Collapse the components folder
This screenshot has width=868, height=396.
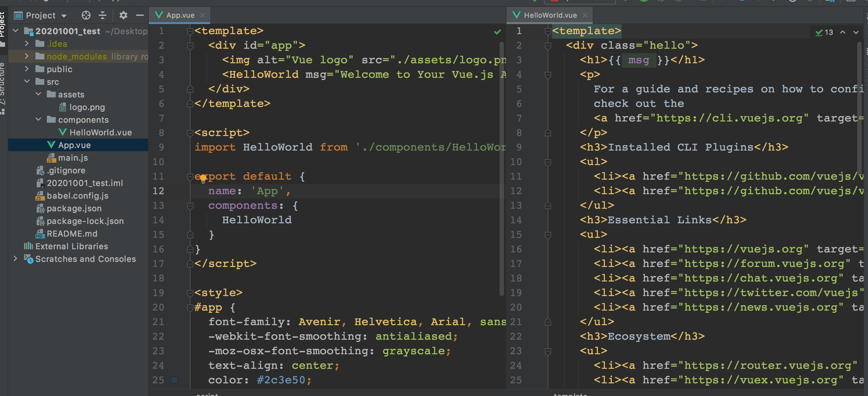pyautogui.click(x=38, y=120)
